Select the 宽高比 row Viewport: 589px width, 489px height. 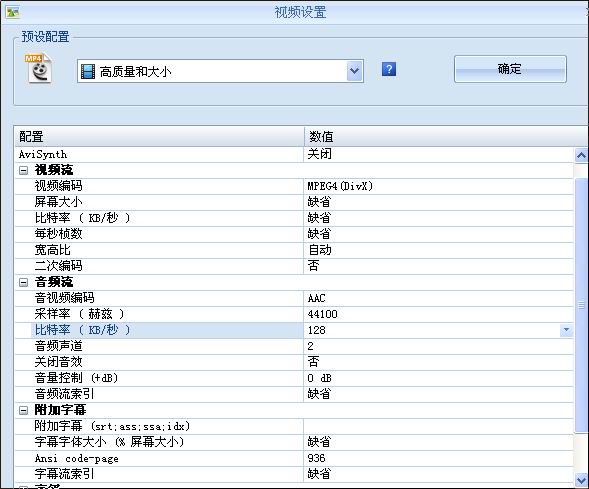pyautogui.click(x=294, y=250)
